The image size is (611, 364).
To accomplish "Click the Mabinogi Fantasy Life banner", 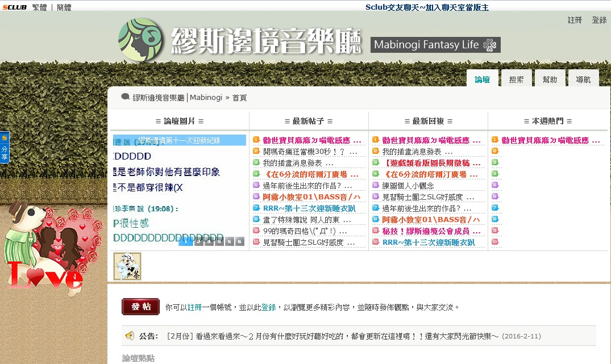I will click(x=435, y=45).
